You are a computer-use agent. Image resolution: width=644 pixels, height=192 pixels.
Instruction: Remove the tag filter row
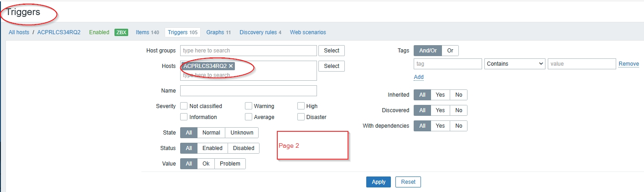click(x=628, y=64)
